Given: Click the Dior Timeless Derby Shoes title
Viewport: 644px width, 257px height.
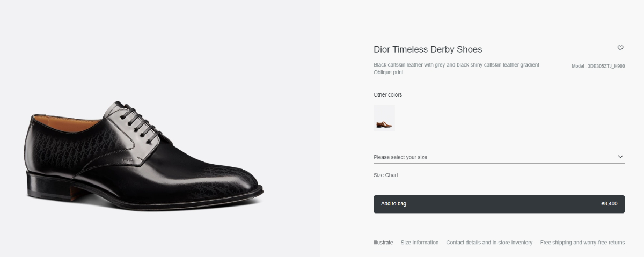Looking at the screenshot, I should (428, 49).
